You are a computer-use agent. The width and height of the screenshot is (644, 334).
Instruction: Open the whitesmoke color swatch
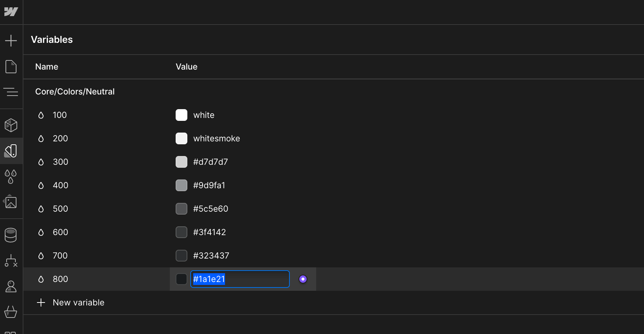click(x=181, y=138)
